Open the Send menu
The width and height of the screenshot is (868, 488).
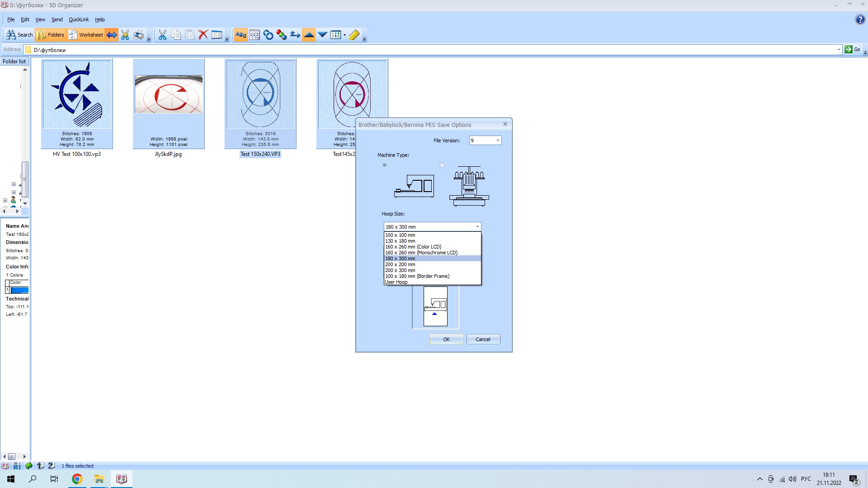(x=57, y=19)
